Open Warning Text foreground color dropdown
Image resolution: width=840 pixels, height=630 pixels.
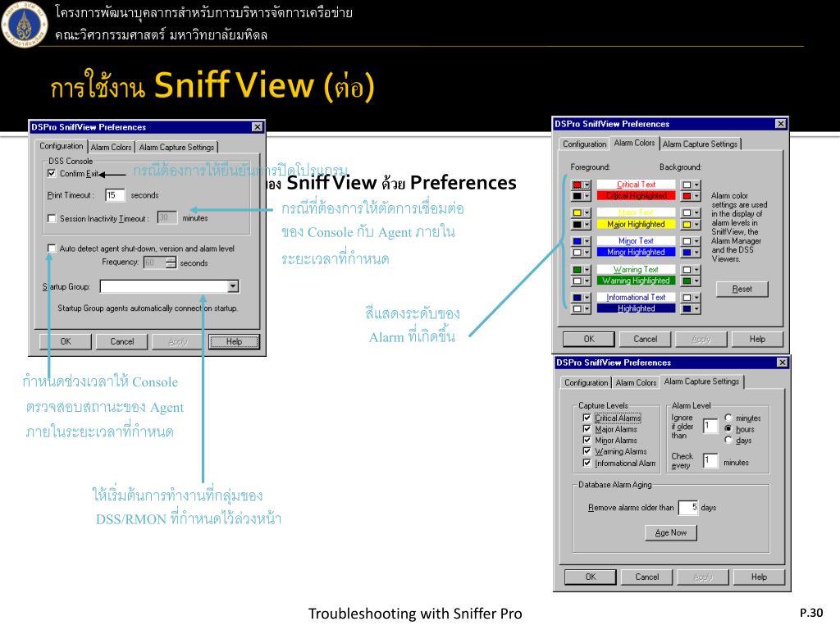587,269
